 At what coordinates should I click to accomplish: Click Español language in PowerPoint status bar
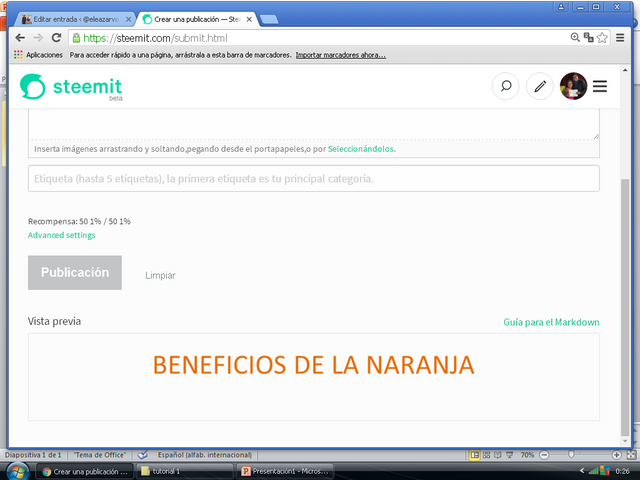pos(204,455)
